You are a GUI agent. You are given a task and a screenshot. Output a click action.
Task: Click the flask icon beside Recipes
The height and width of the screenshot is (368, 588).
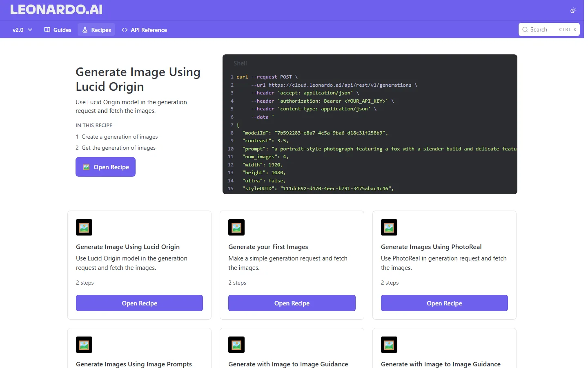tap(85, 30)
